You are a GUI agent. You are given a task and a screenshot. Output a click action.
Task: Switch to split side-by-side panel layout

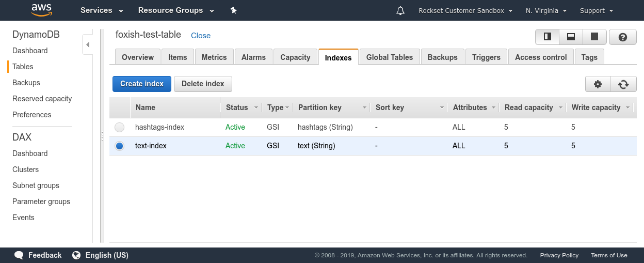pos(548,37)
